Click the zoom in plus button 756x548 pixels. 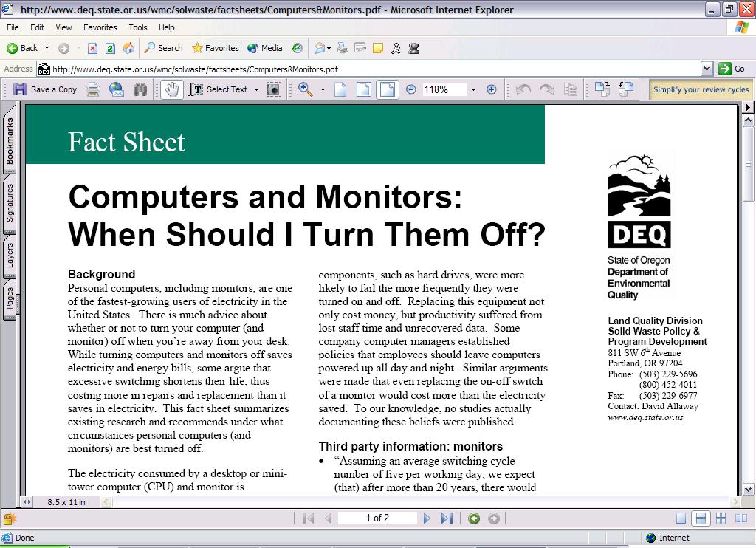click(x=492, y=89)
